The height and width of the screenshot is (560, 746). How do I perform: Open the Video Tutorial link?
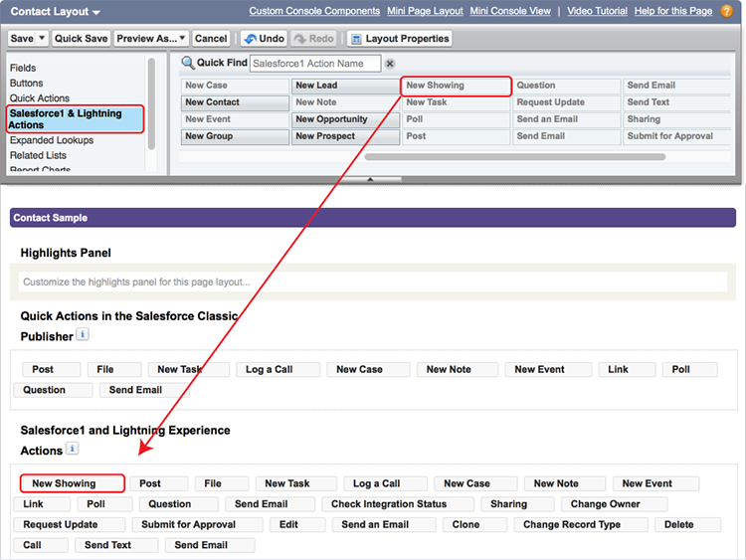point(597,11)
